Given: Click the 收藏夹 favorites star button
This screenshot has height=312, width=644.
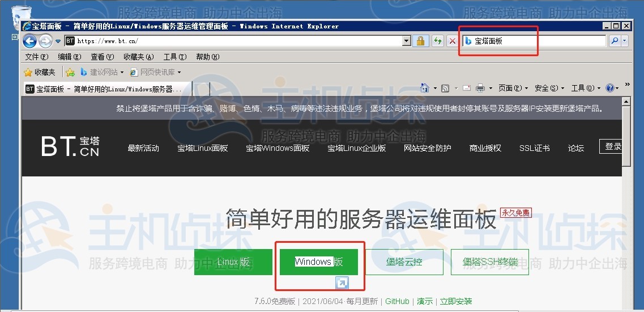Looking at the screenshot, I should pyautogui.click(x=40, y=72).
